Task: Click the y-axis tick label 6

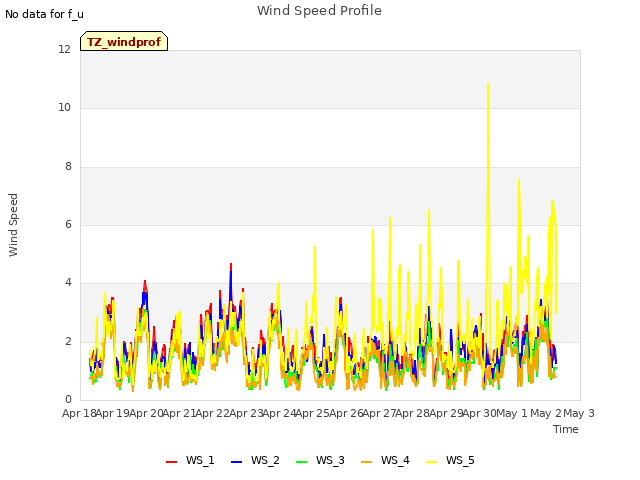Action: coord(68,224)
